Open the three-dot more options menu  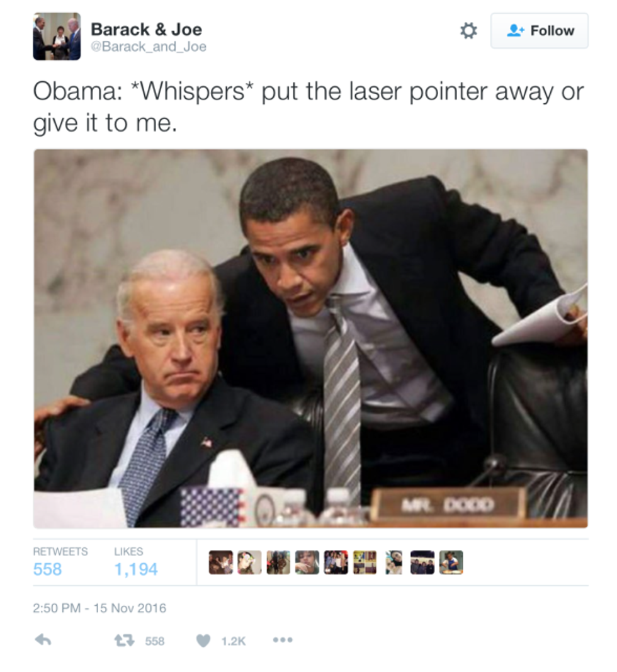(x=283, y=640)
